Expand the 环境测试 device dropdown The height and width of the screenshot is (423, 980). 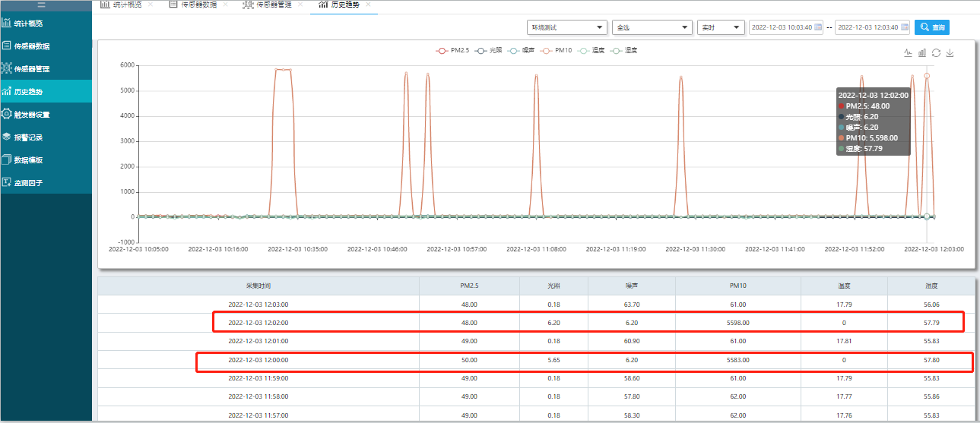point(566,27)
